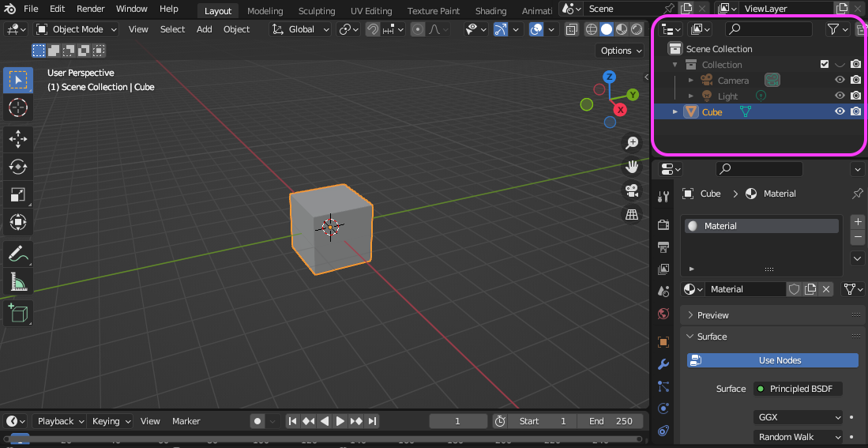Select the Rotate tool
The image size is (868, 448).
point(18,167)
